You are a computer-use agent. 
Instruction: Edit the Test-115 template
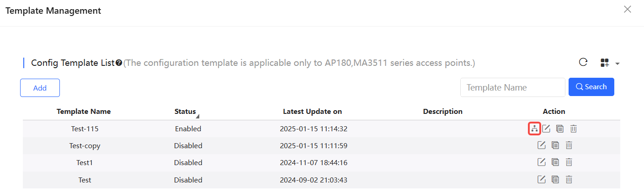(x=546, y=129)
